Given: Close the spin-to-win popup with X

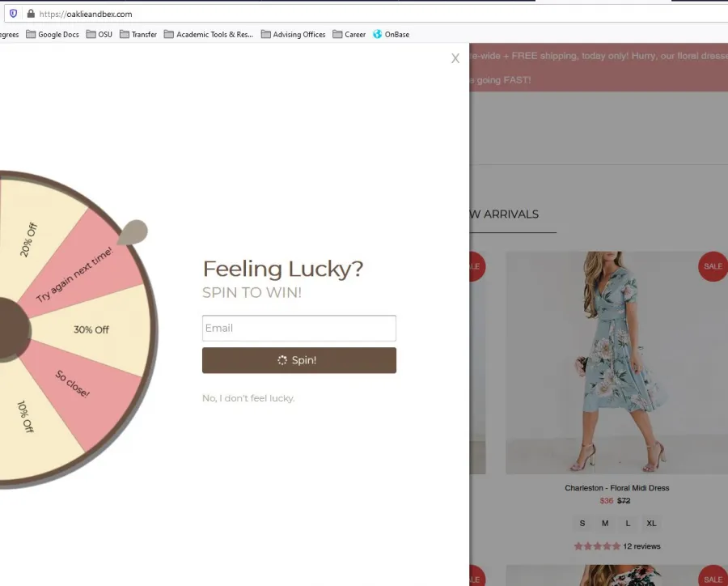Looking at the screenshot, I should [x=455, y=58].
